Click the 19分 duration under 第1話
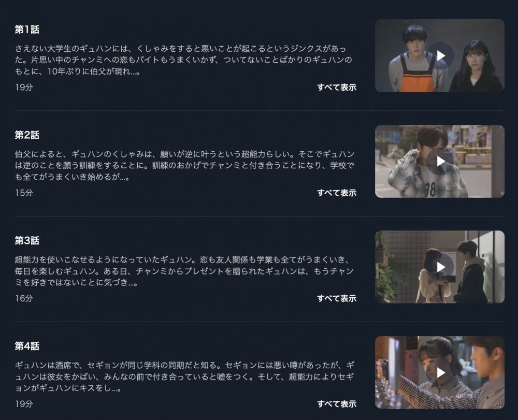 (24, 87)
